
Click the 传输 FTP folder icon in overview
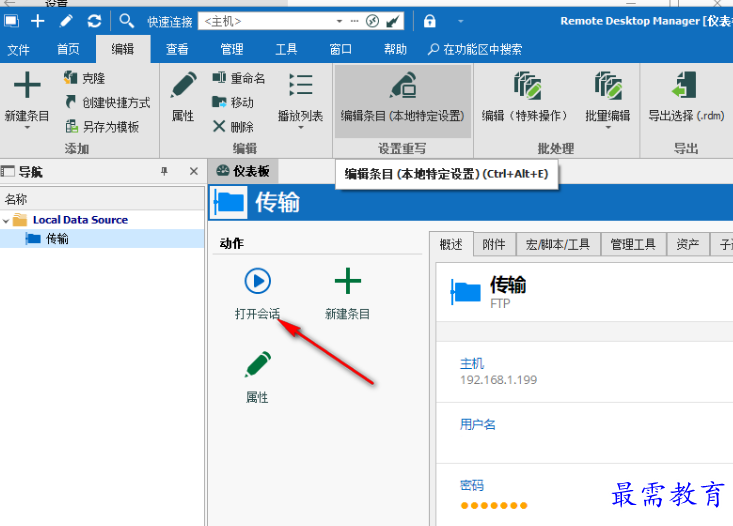point(466,291)
